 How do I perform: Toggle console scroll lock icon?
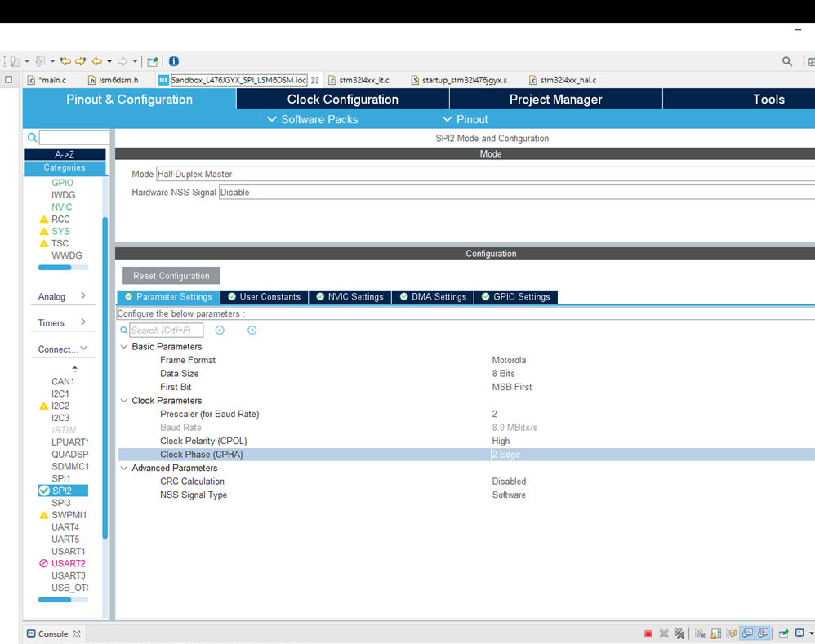[715, 633]
